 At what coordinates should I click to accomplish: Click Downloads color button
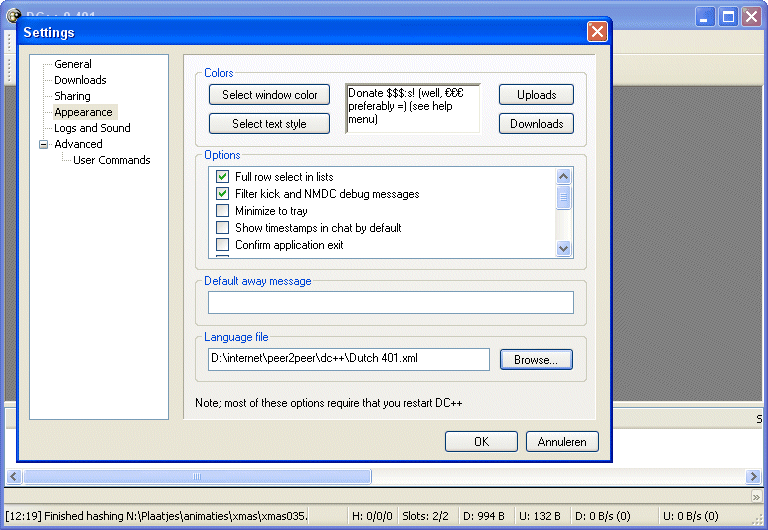tap(536, 123)
